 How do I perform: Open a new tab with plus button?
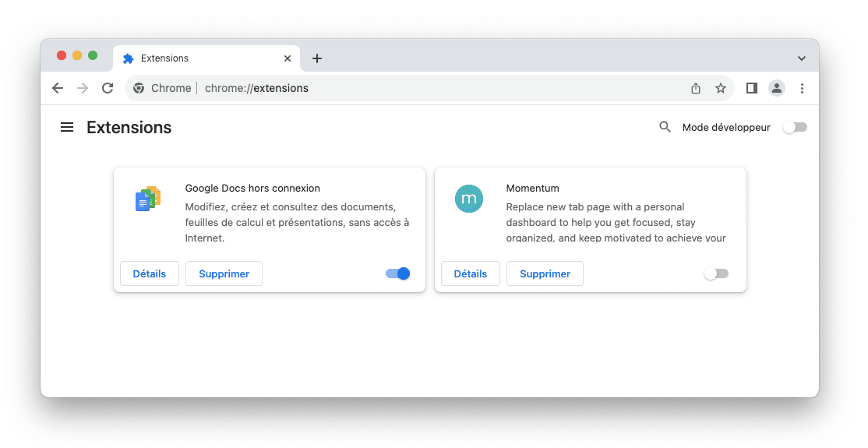[317, 58]
